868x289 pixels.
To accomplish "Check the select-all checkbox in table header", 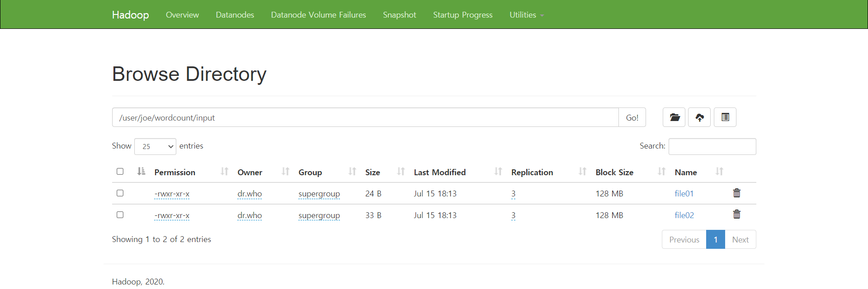I will (x=120, y=172).
